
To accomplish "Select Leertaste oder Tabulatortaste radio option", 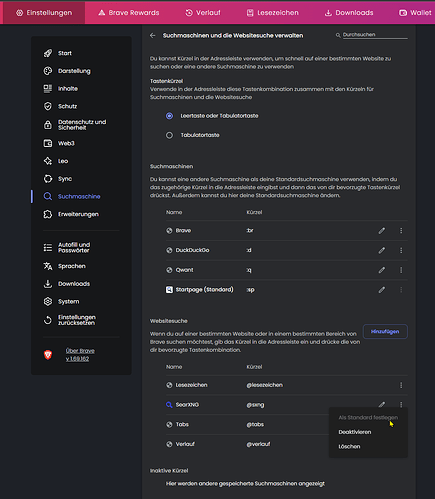I will point(169,116).
